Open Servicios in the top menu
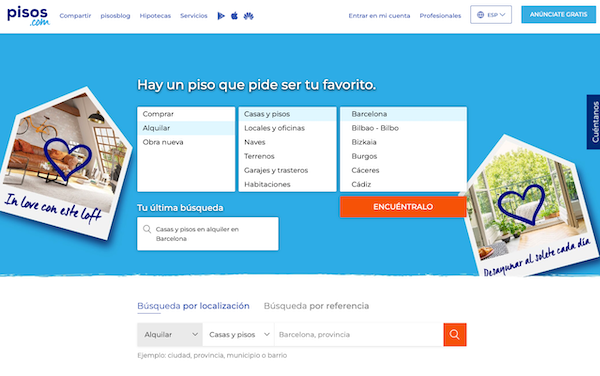Viewport: 600px width, 376px height. (194, 16)
